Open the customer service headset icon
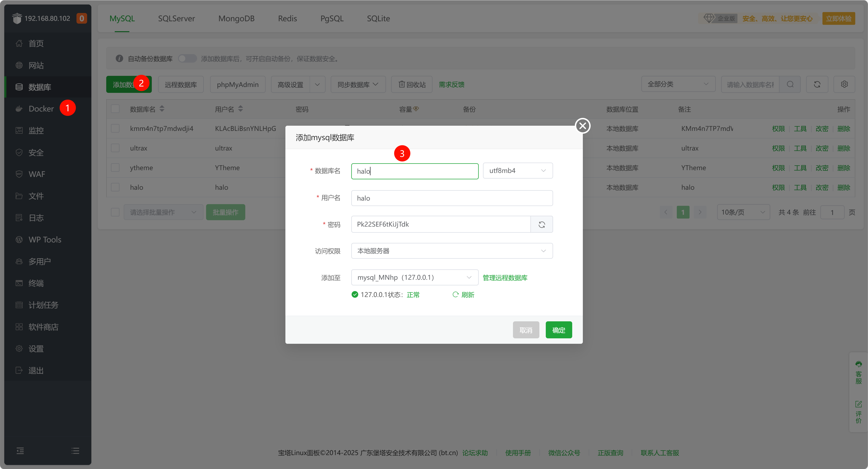 pos(858,364)
